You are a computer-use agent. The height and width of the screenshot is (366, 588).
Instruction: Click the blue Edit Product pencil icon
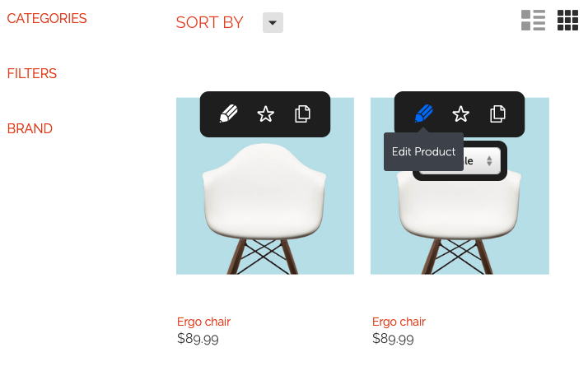tap(423, 114)
